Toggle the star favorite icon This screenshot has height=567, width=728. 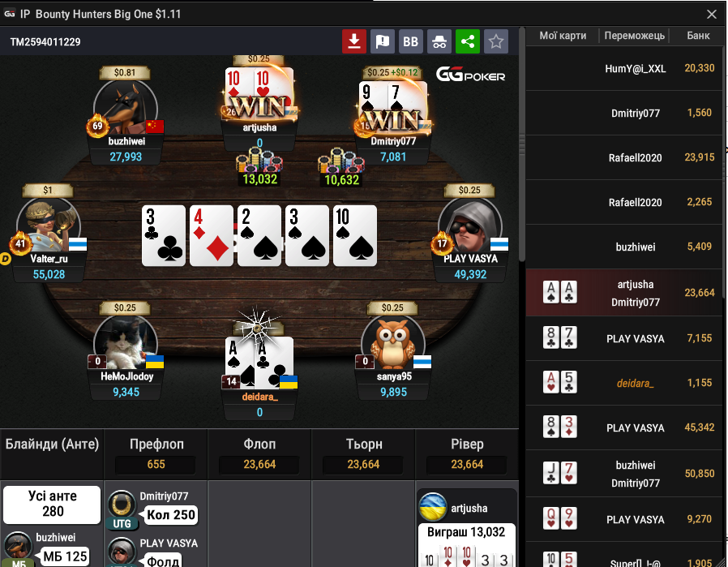(496, 41)
